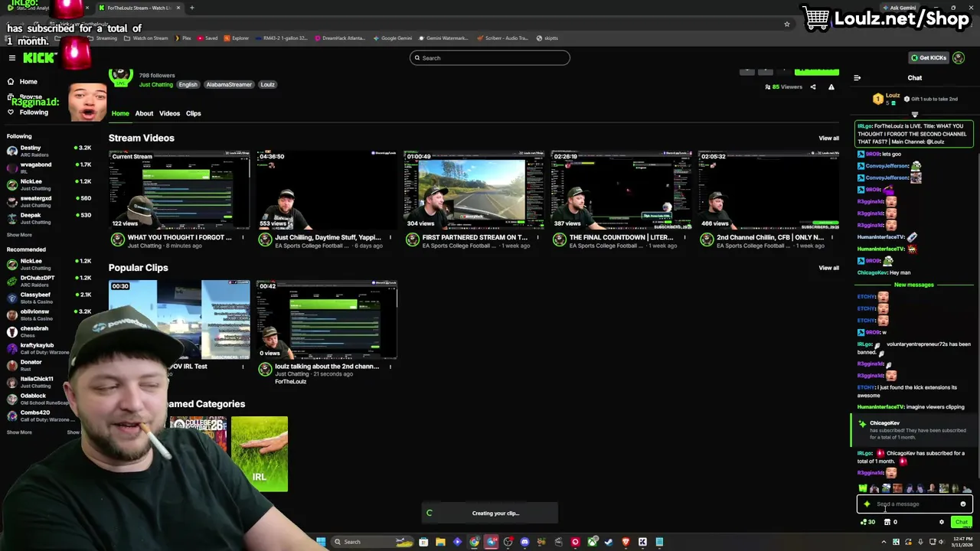This screenshot has height=551, width=980.
Task: Open the channel points 30 icon
Action: (868, 523)
